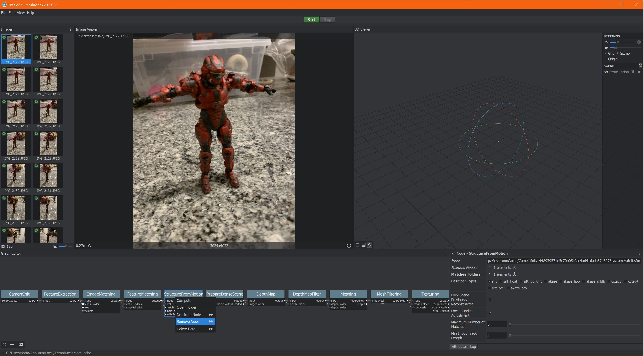Select the DepthMap node

(x=266, y=294)
